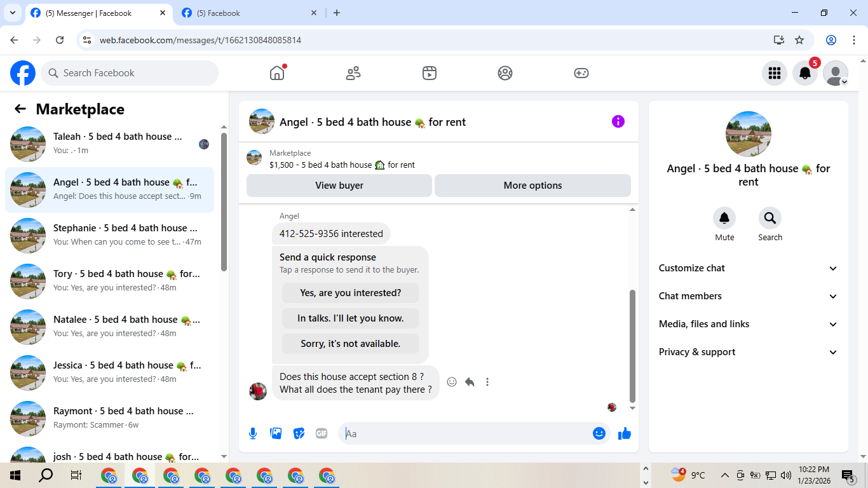Go back using the Marketplace arrow
The image size is (868, 488).
click(x=20, y=109)
